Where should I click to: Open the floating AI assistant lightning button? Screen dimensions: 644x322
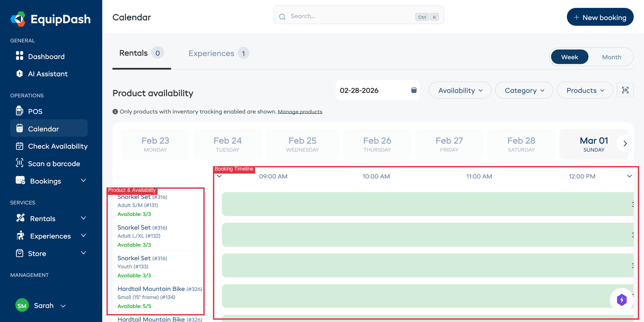tap(622, 300)
